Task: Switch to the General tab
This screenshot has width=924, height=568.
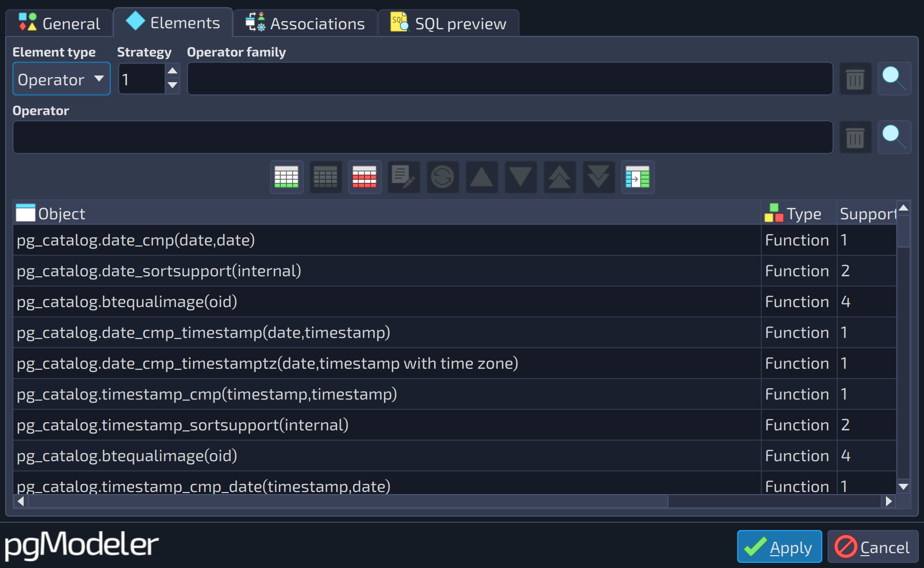Action: [60, 23]
